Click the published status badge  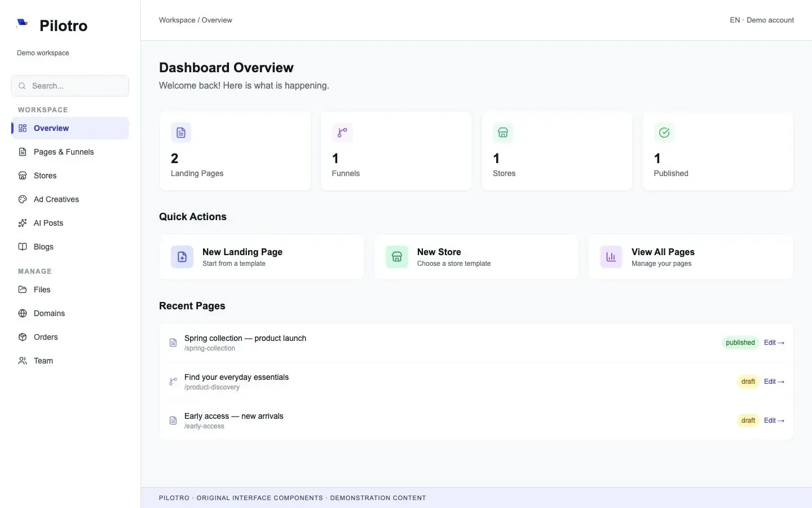(x=740, y=343)
